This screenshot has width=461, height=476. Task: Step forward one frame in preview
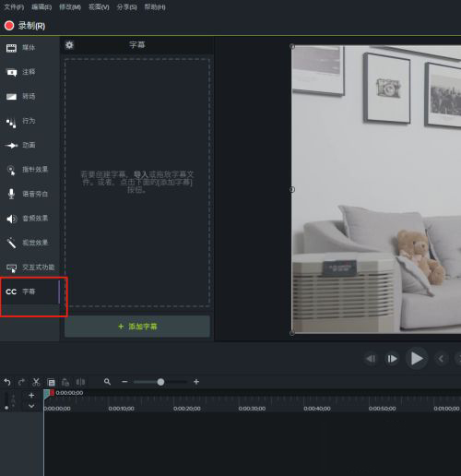pyautogui.click(x=392, y=359)
